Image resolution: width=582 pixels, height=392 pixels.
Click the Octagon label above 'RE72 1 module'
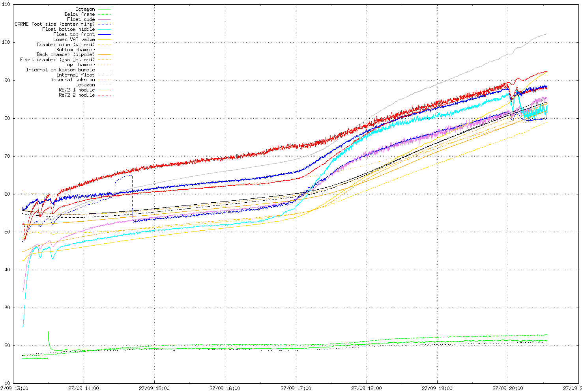(85, 85)
